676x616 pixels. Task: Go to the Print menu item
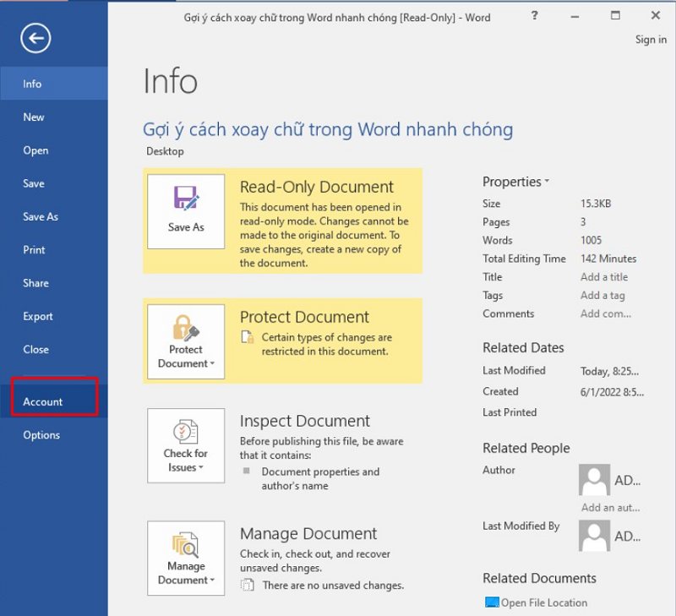pyautogui.click(x=35, y=250)
